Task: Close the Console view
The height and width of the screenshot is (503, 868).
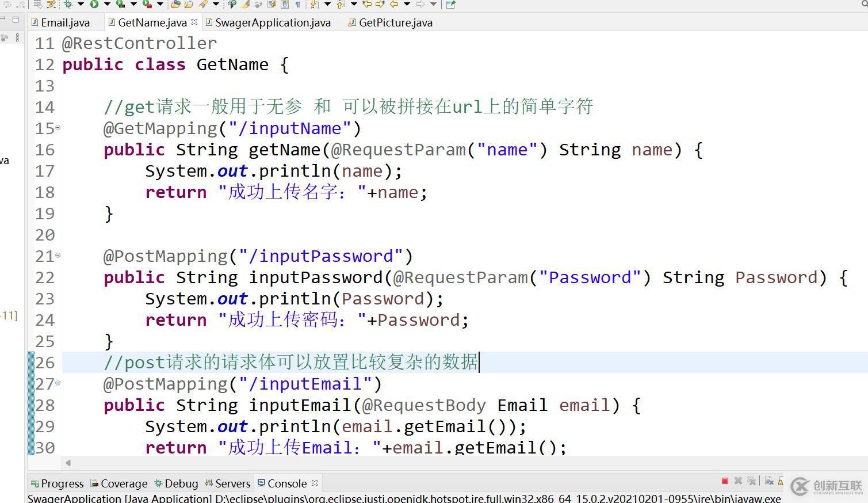Action: pyautogui.click(x=315, y=483)
